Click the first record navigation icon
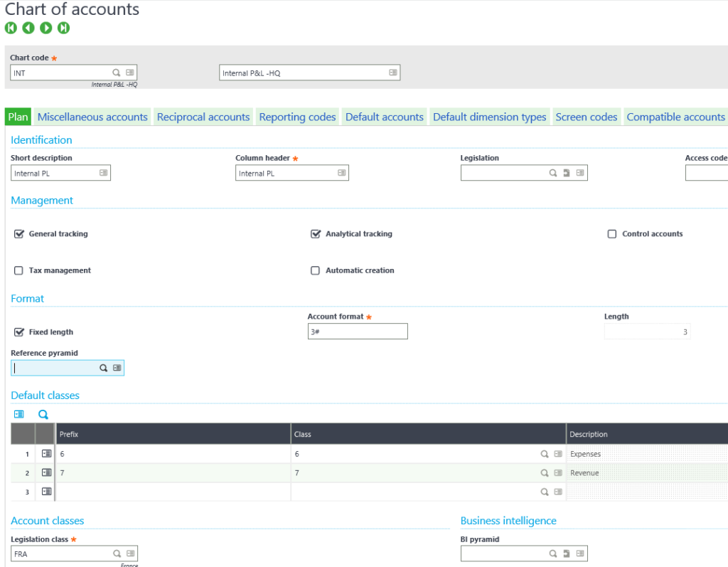The height and width of the screenshot is (567, 728). (11, 28)
